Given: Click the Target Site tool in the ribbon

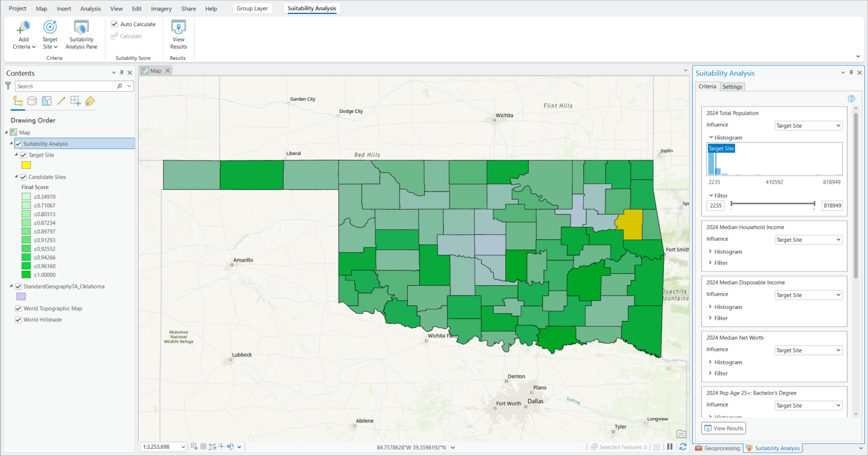Looking at the screenshot, I should click(50, 34).
